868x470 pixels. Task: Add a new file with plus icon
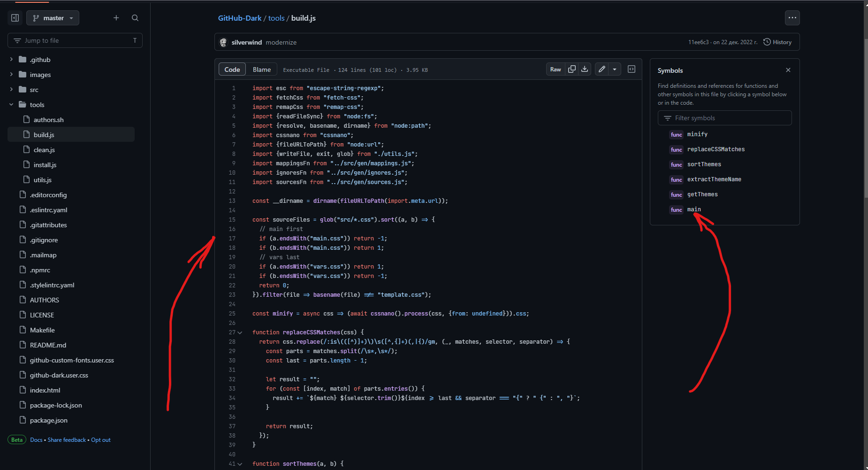116,18
